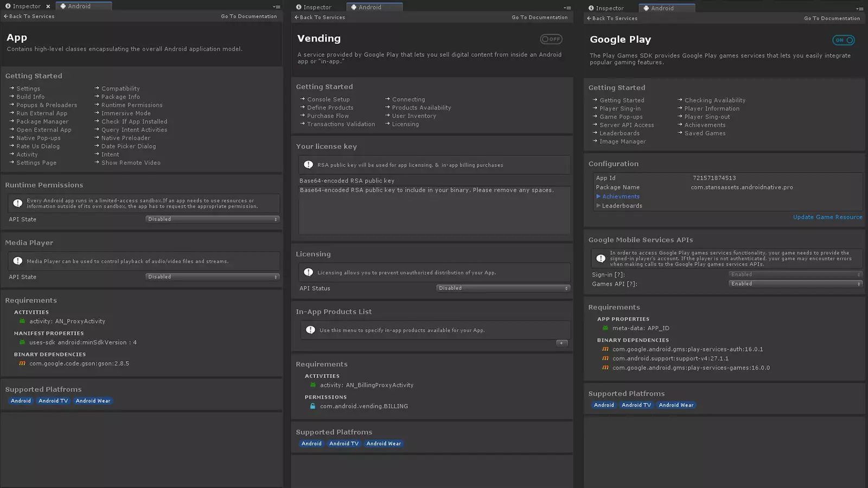
Task: Open Go To Documentation in Google Play panel
Action: pyautogui.click(x=832, y=18)
